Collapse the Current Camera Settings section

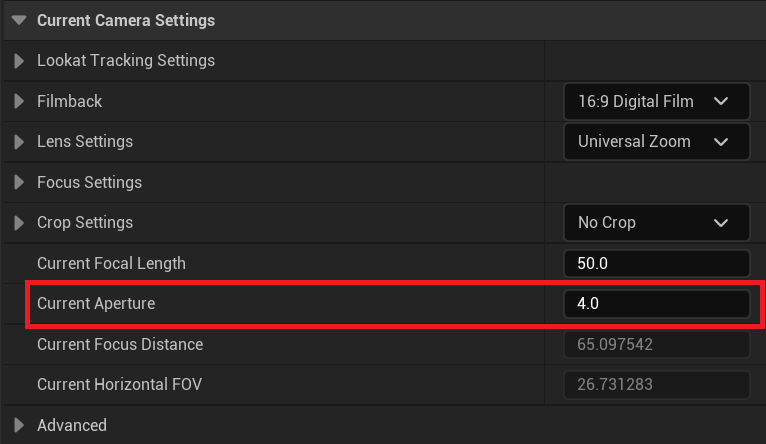point(19,21)
